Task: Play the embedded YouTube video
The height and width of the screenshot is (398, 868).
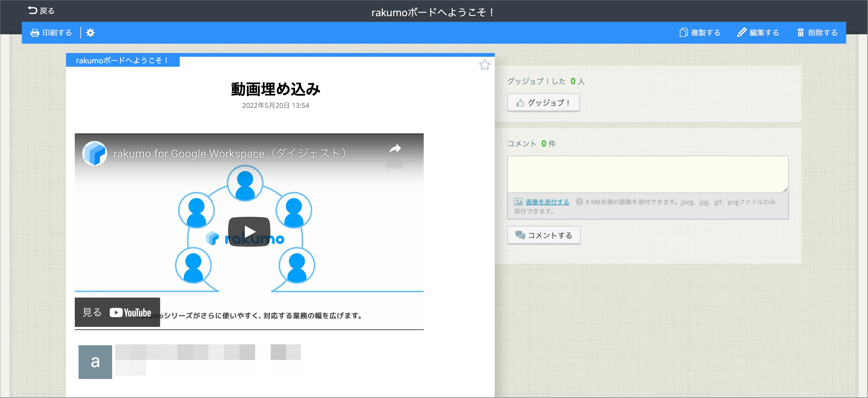Action: click(249, 232)
